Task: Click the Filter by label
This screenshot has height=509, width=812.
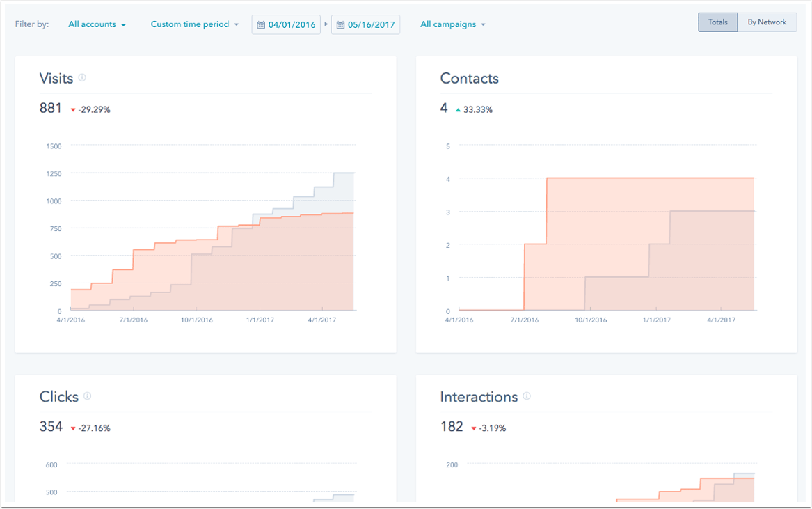Action: 32,24
